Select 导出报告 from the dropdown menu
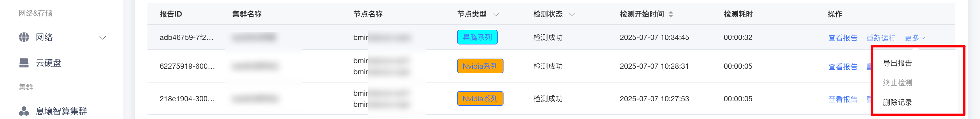 coord(897,63)
